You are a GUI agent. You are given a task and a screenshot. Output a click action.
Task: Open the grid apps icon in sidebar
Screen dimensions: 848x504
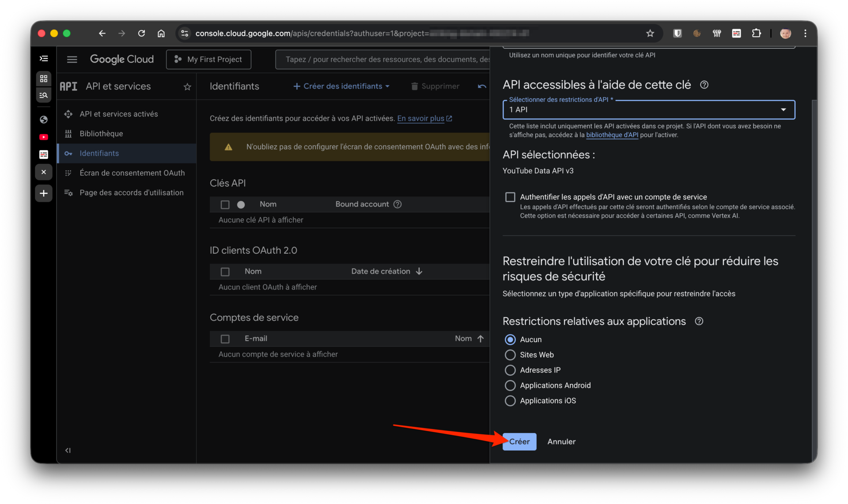[44, 79]
